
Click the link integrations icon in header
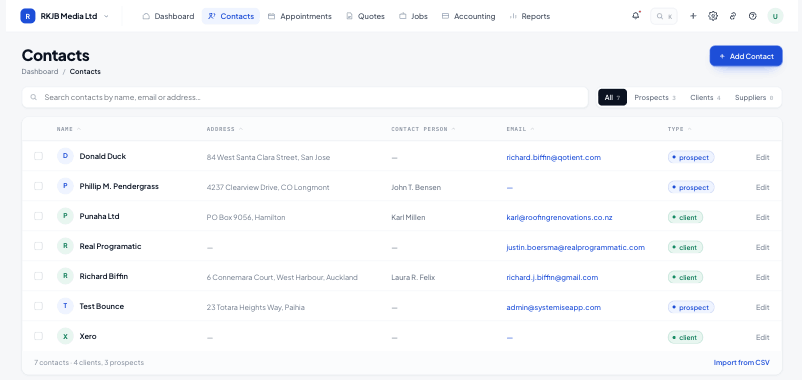click(x=733, y=16)
